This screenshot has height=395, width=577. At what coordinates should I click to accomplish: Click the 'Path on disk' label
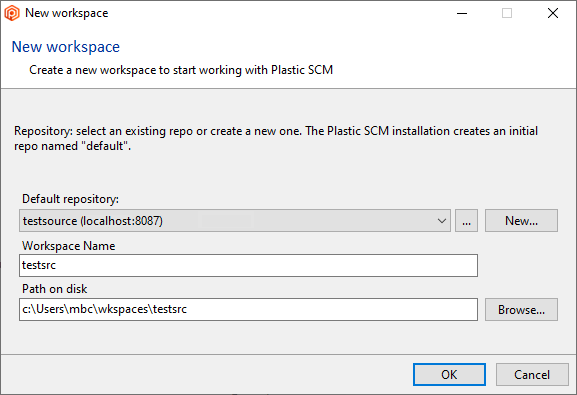(x=54, y=289)
